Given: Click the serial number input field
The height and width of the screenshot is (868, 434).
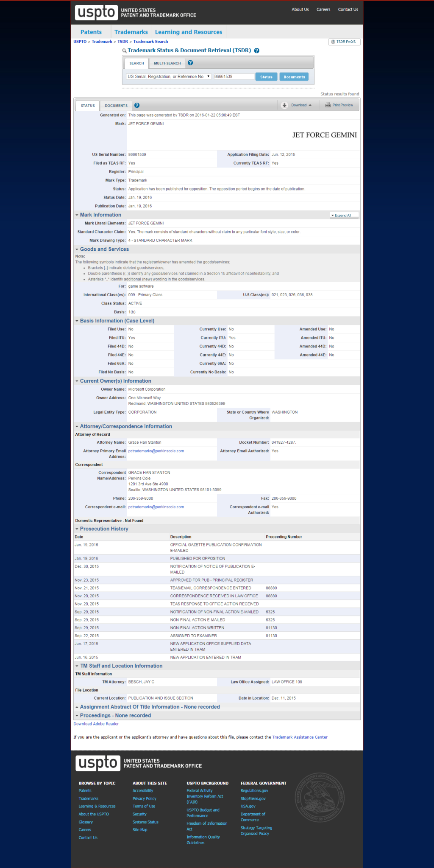Looking at the screenshot, I should coord(233,76).
